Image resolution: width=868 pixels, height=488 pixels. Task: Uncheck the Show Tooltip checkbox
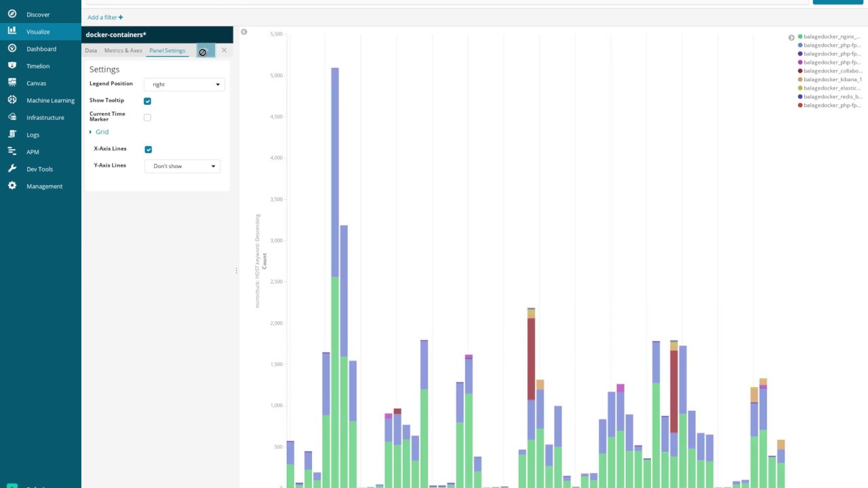[147, 101]
